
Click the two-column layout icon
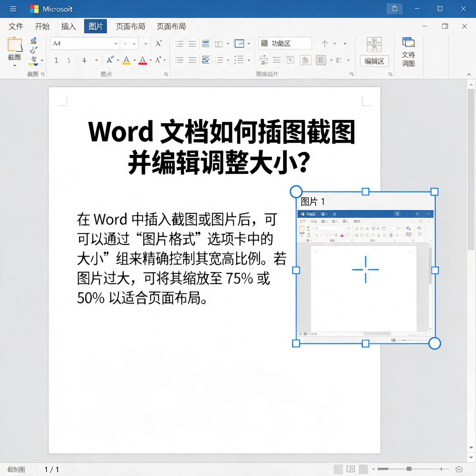coord(218,44)
